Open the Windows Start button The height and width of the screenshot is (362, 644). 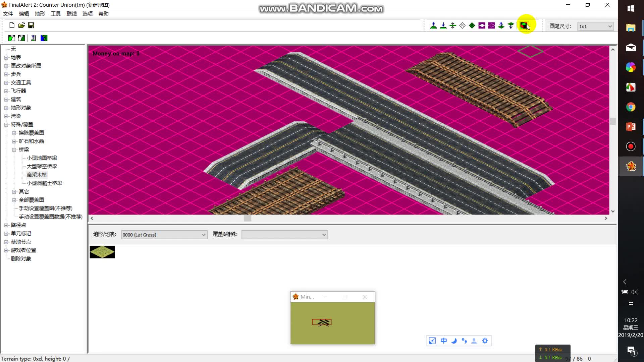pyautogui.click(x=631, y=8)
